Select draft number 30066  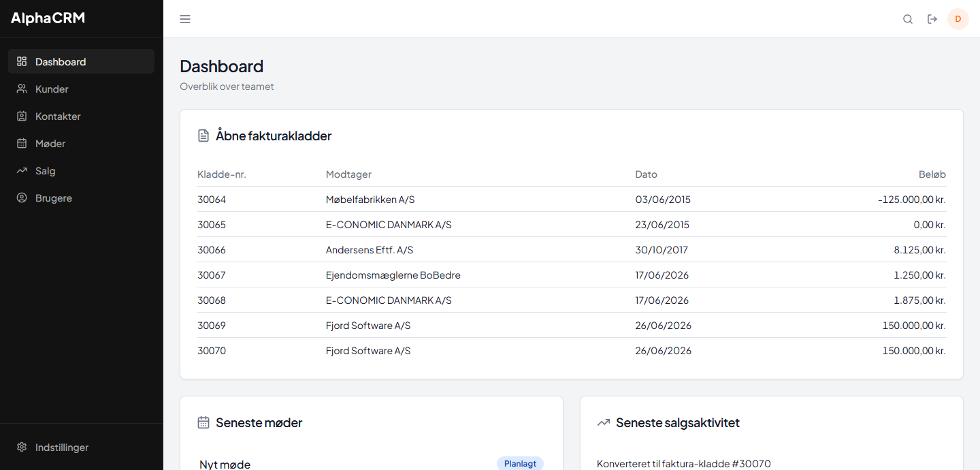212,250
